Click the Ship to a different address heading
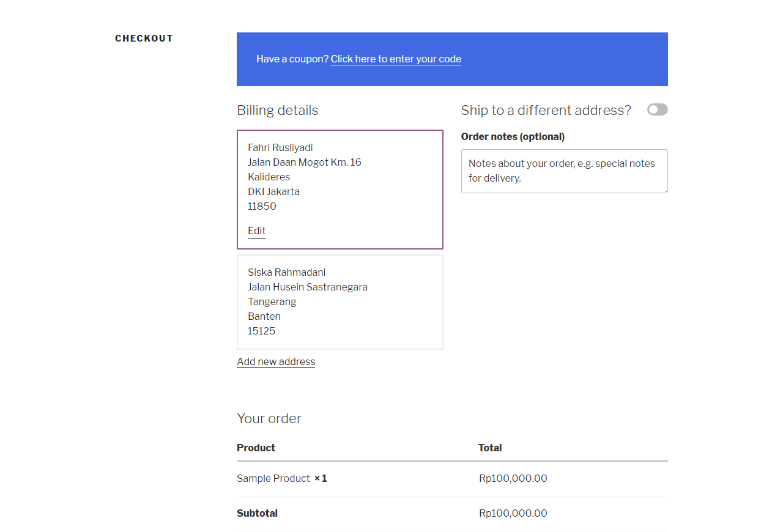The image size is (783, 532). (x=546, y=110)
